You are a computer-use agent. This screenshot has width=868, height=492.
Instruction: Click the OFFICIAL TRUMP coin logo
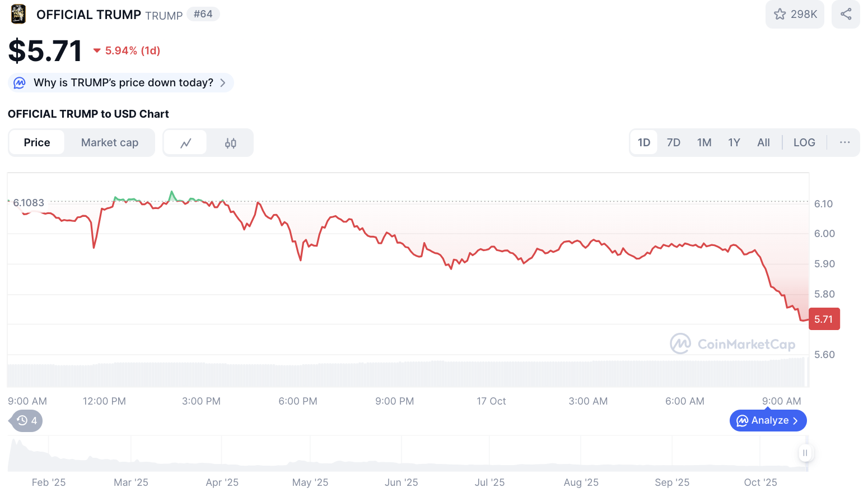coord(18,14)
